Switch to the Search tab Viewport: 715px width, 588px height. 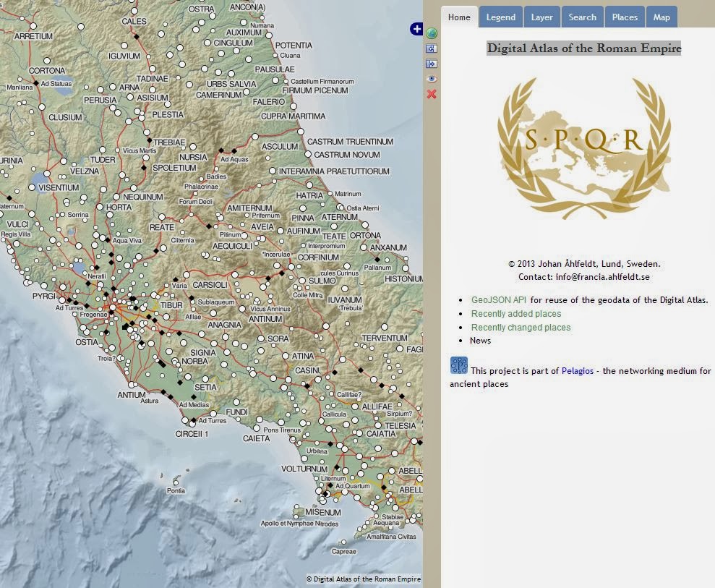[x=582, y=17]
